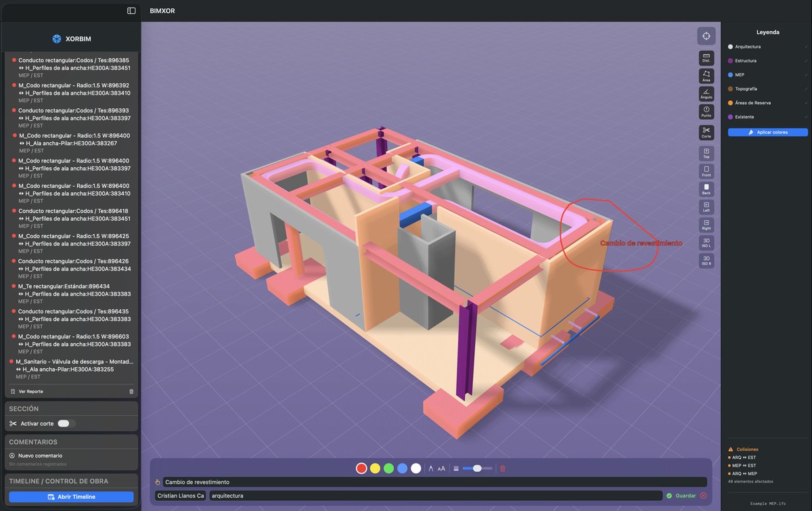Click the annotation pen tool icon
The image size is (812, 511).
431,468
